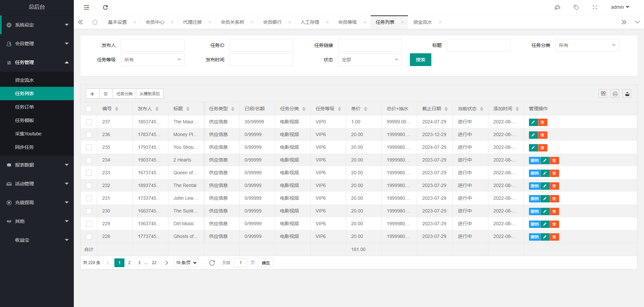Click the refresh icon in top header
Image resolution: width=644 pixels, height=307 pixels.
[x=105, y=7]
